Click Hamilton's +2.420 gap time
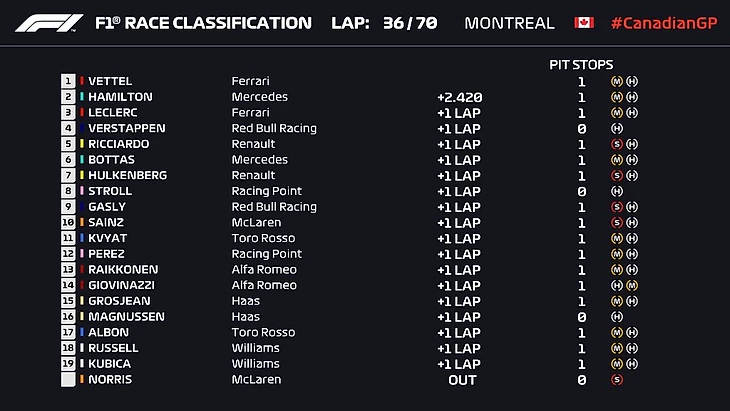730x411 pixels. pyautogui.click(x=460, y=97)
